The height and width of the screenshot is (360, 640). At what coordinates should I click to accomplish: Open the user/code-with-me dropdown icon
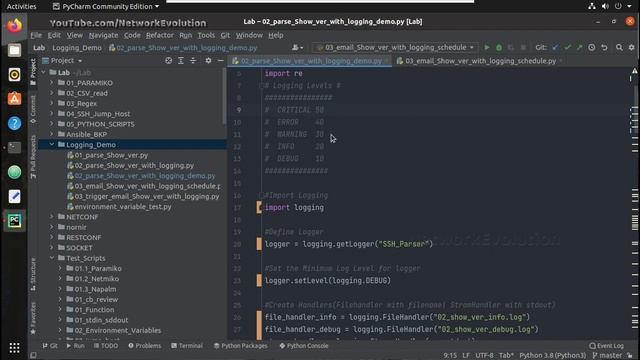click(298, 47)
